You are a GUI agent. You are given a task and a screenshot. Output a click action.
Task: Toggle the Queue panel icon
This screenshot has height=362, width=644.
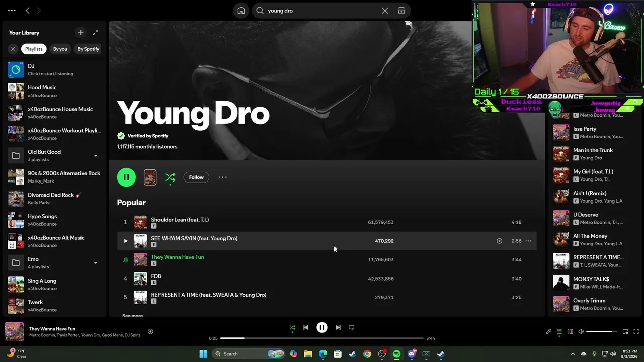tap(559, 332)
